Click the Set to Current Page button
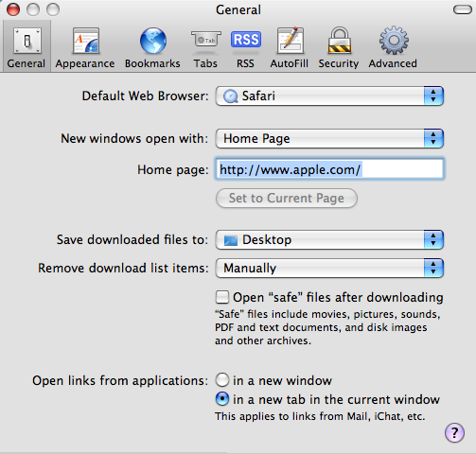 [287, 199]
